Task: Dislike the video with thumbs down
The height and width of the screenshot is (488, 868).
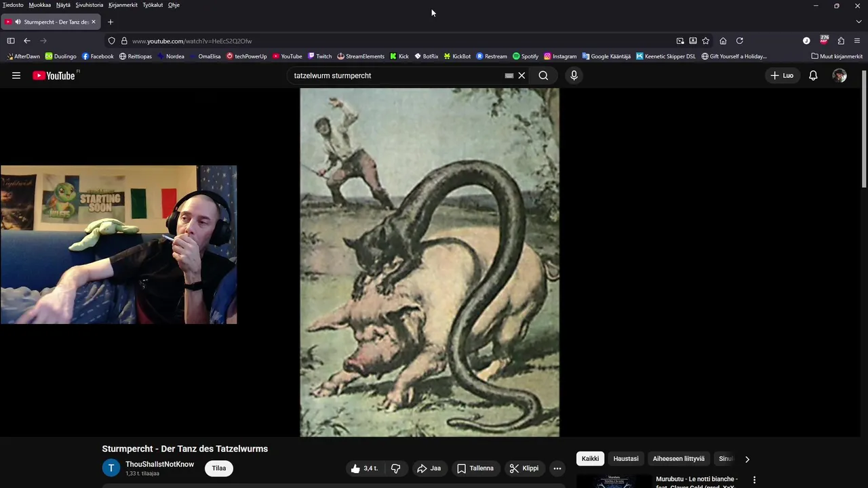Action: click(x=395, y=468)
